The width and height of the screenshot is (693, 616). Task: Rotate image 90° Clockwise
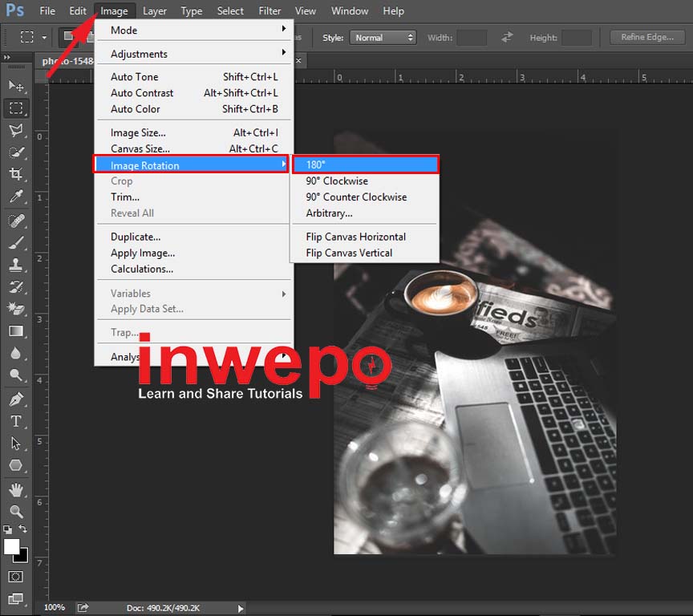(x=366, y=180)
